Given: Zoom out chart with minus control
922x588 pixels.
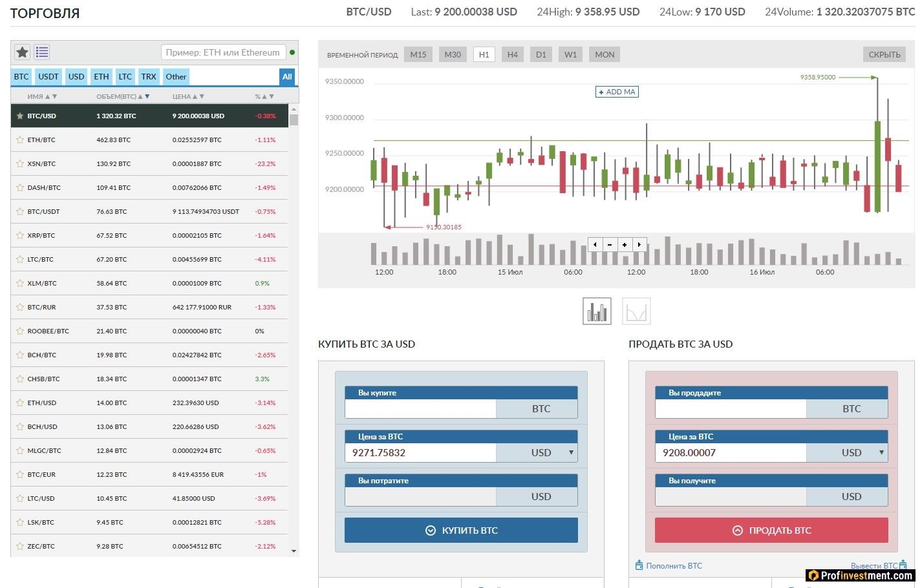Looking at the screenshot, I should coord(610,245).
